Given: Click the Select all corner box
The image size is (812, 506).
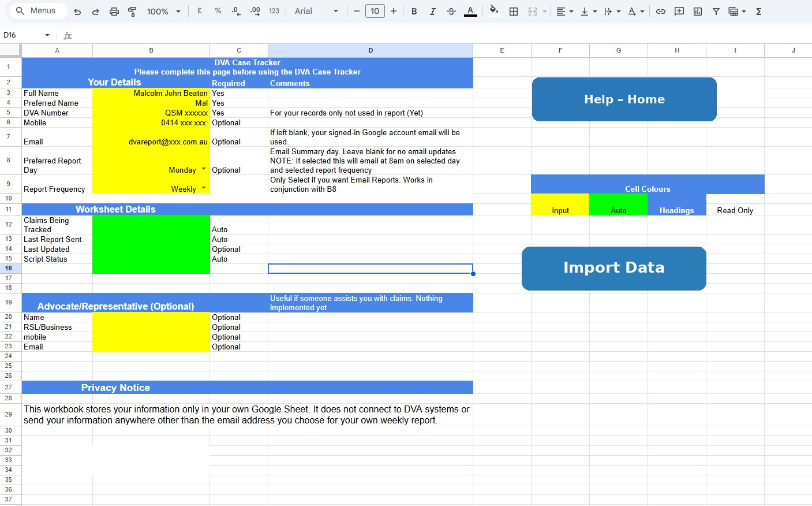Looking at the screenshot, I should click(10, 50).
